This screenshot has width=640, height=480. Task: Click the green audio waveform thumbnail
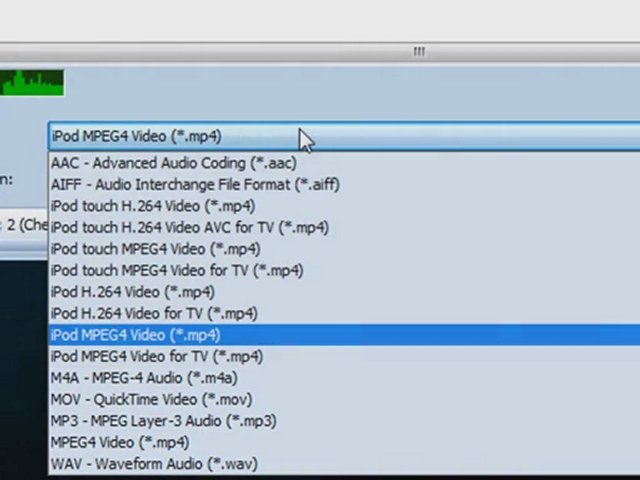[32, 82]
